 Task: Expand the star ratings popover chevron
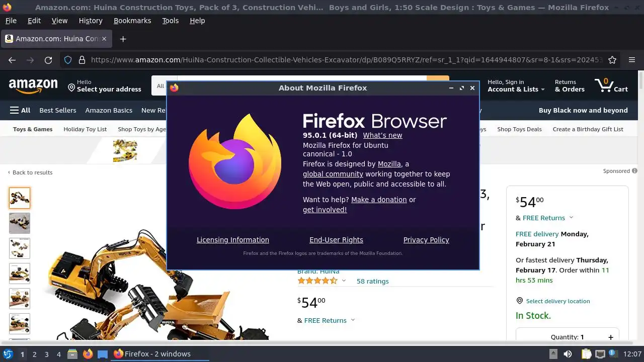coord(344,281)
